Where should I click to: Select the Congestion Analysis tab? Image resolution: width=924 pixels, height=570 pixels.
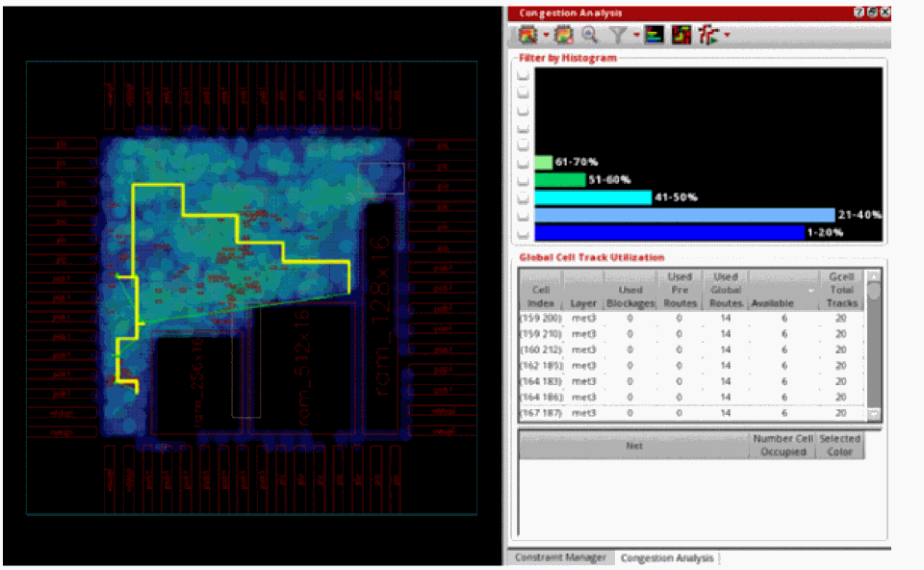pyautogui.click(x=667, y=557)
